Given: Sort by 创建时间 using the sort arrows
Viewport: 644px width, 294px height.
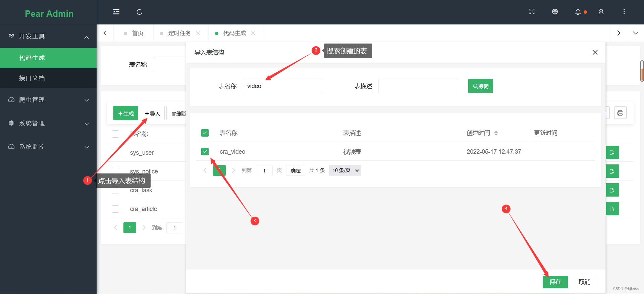Looking at the screenshot, I should click(496, 133).
